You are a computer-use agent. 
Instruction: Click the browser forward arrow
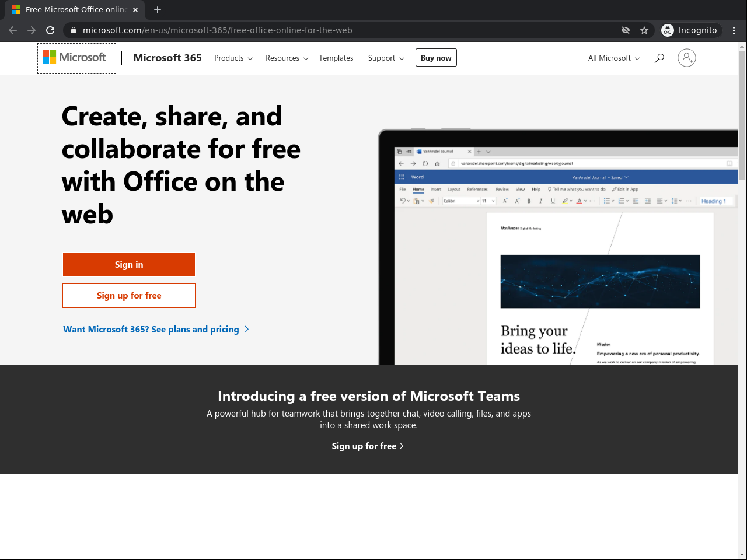click(x=32, y=30)
